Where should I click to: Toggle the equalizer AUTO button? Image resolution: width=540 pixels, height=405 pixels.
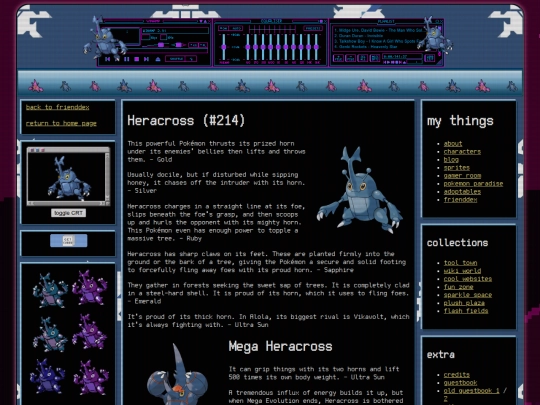[x=236, y=28]
